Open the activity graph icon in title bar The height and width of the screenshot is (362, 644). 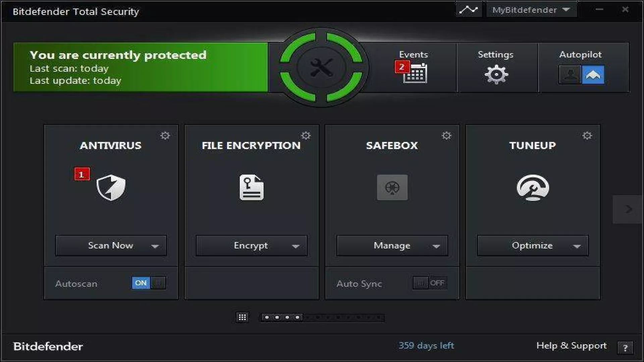pos(468,10)
